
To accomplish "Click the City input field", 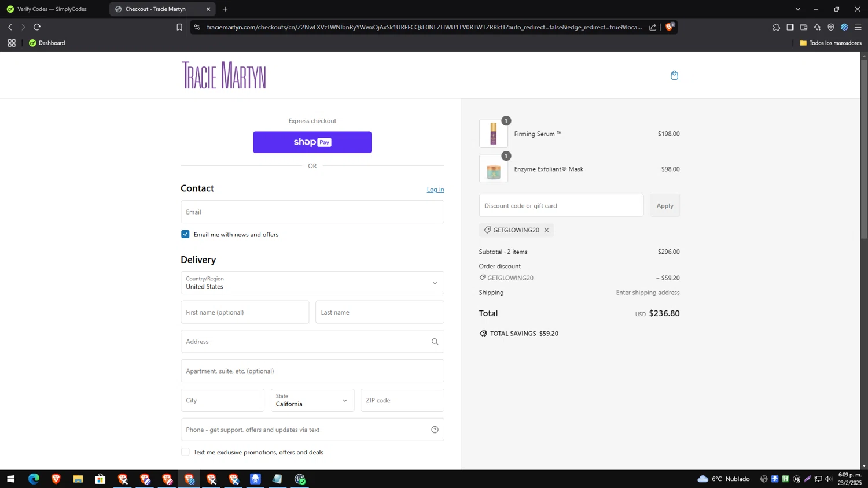I will pyautogui.click(x=222, y=400).
